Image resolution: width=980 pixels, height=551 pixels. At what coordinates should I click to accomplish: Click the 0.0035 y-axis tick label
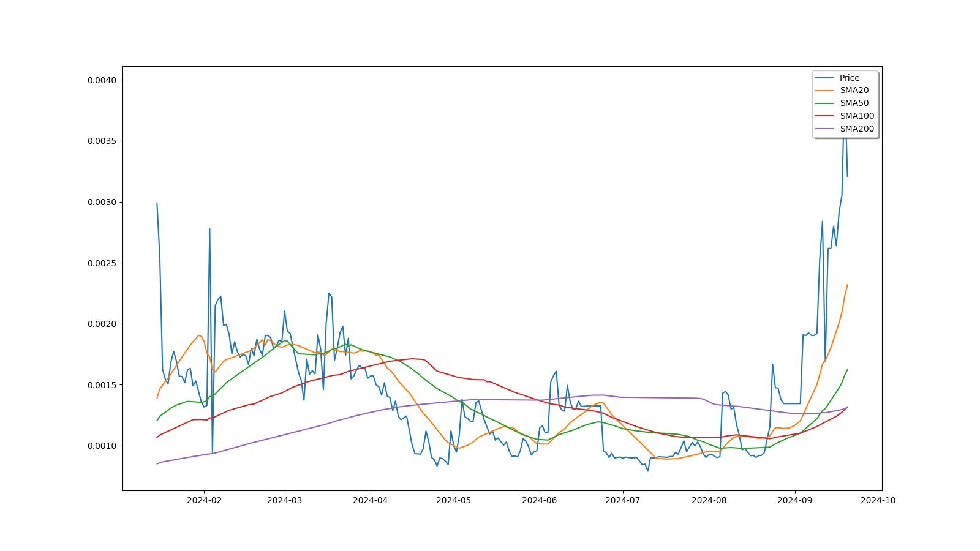(x=102, y=141)
